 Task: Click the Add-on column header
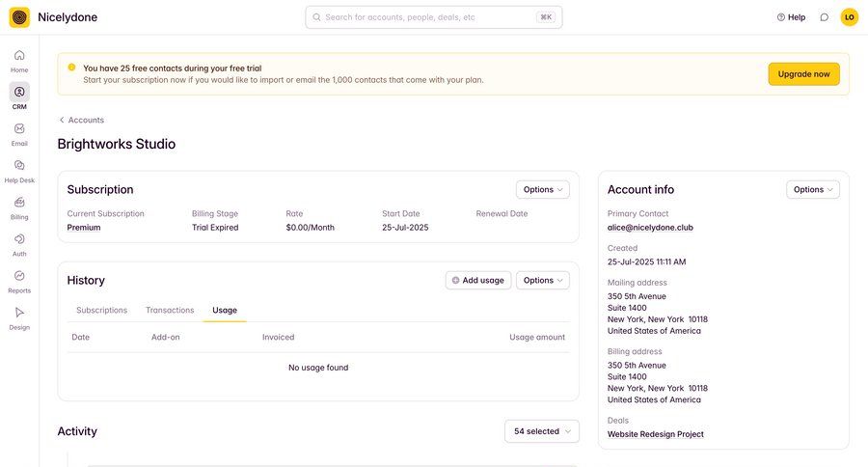pos(166,337)
